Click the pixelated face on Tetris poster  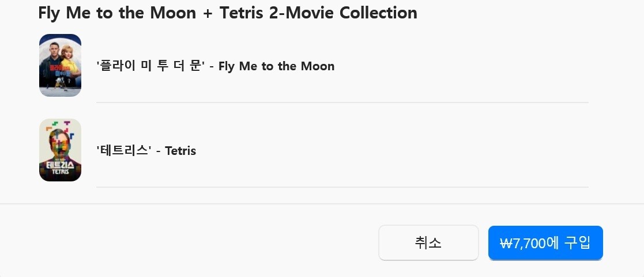coord(60,144)
